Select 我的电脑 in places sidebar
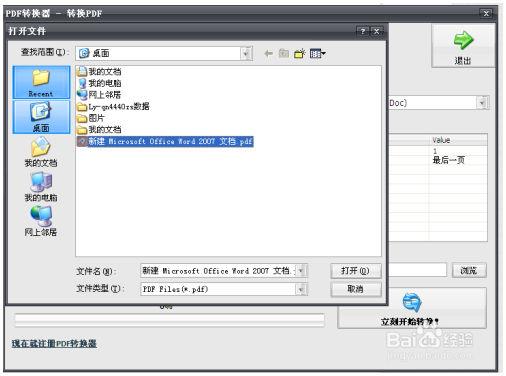Viewport: 506px width, 376px height. [41, 187]
